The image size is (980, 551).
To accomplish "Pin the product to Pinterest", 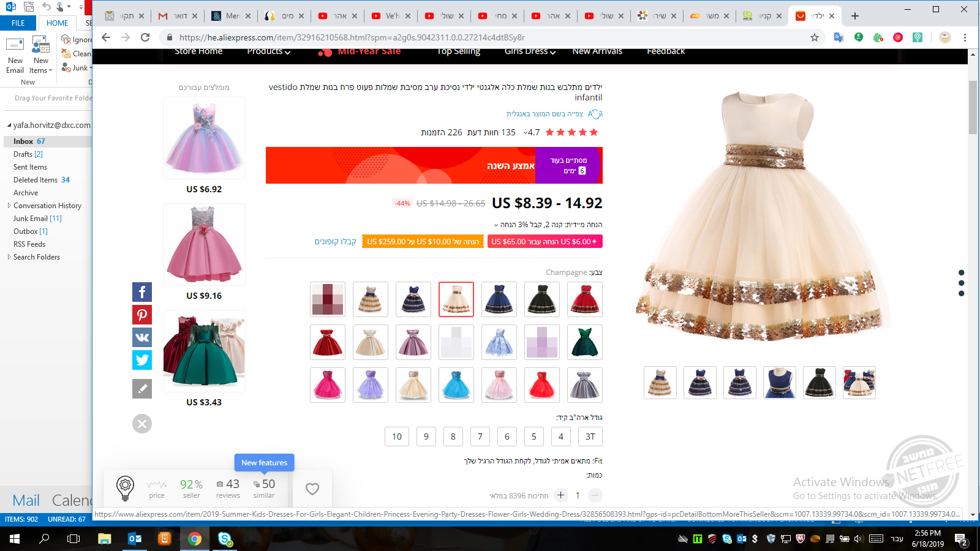I will pyautogui.click(x=141, y=315).
